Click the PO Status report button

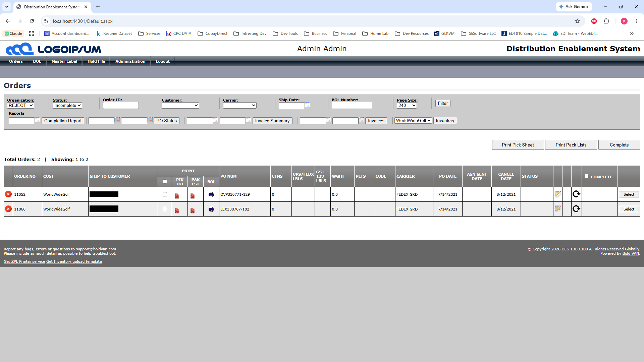[166, 121]
